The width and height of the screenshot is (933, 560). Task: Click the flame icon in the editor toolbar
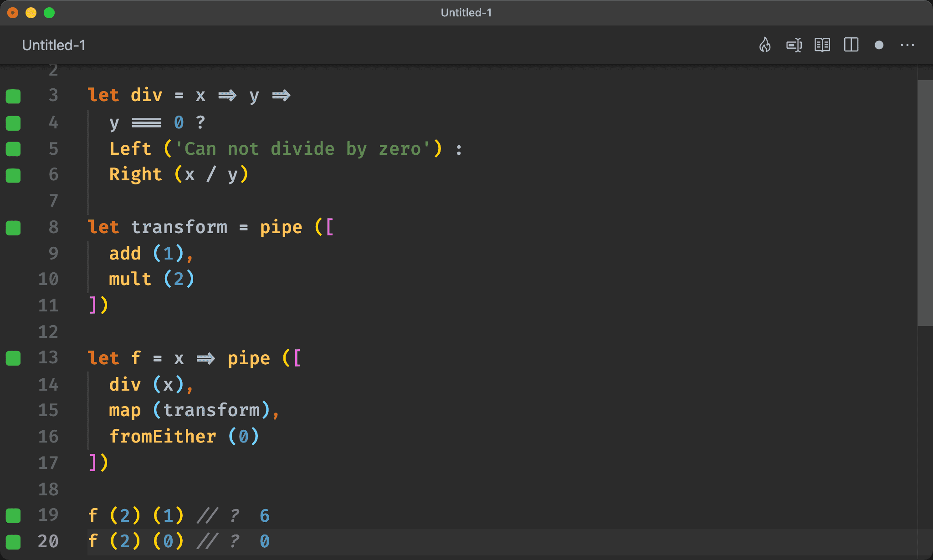click(x=765, y=45)
